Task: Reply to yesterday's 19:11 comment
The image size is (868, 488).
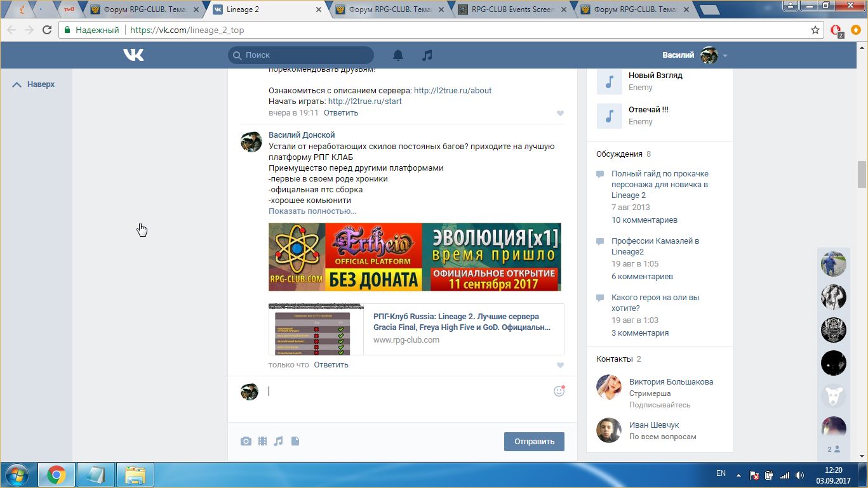Action: pos(341,113)
